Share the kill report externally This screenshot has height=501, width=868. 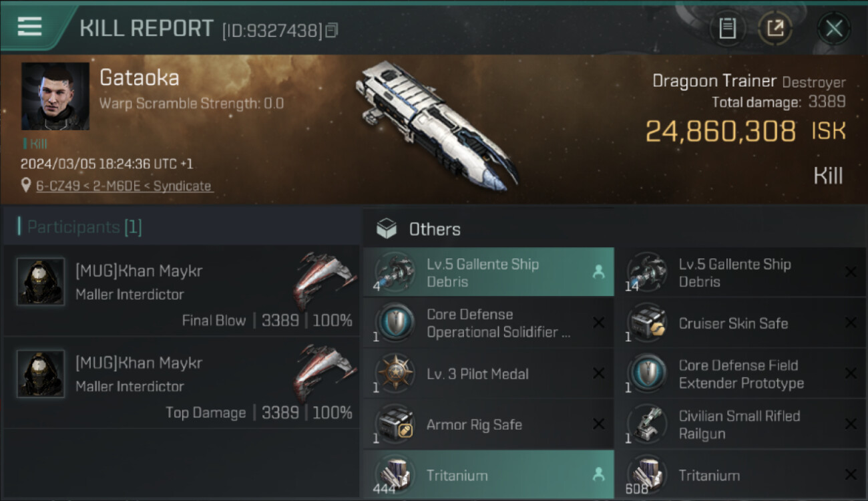pos(775,28)
